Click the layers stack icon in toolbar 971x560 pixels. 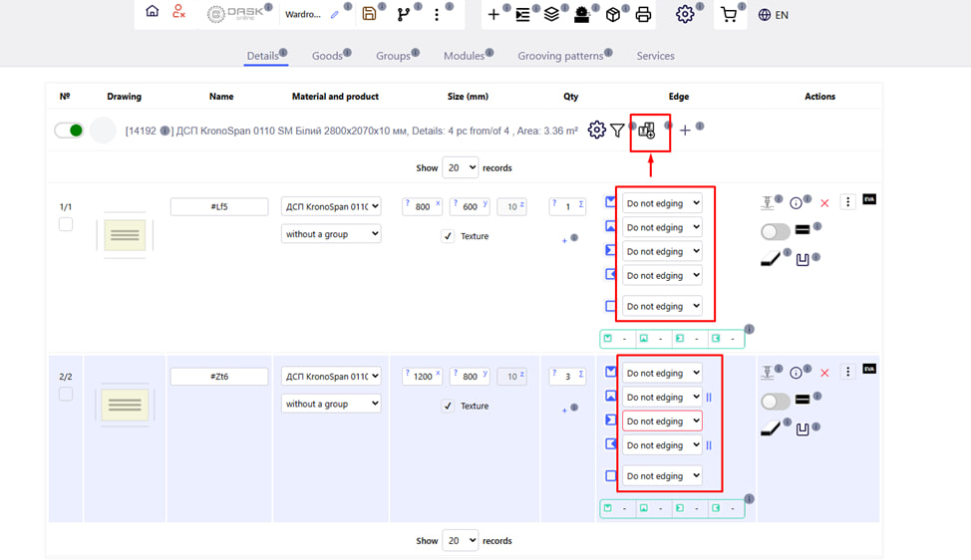[551, 15]
